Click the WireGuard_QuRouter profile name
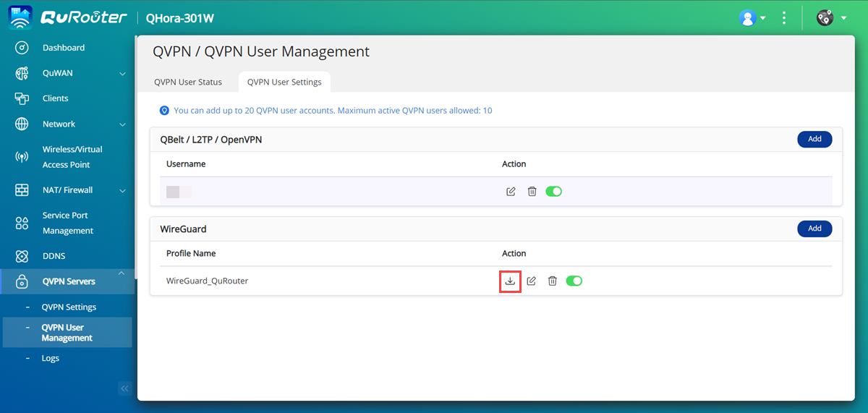The height and width of the screenshot is (413, 868). point(207,281)
